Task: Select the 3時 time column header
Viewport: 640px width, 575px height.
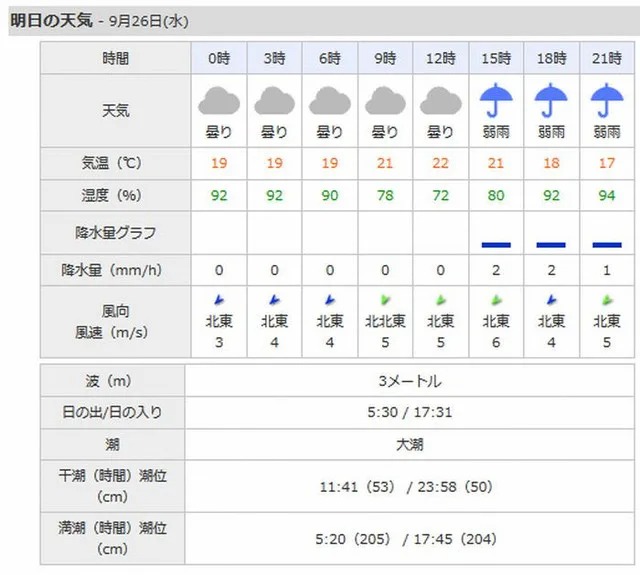Action: pos(274,58)
